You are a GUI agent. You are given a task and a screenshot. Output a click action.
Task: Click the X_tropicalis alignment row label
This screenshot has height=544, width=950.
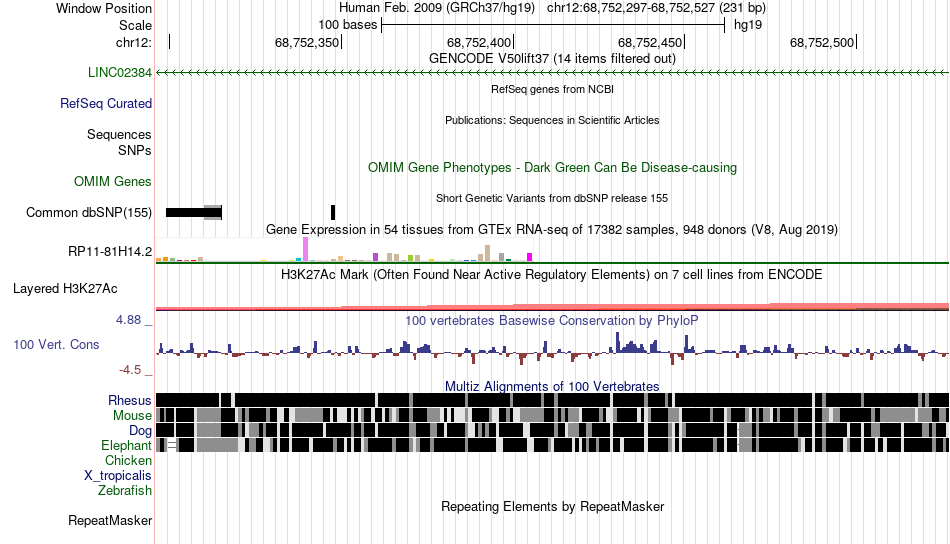click(118, 476)
